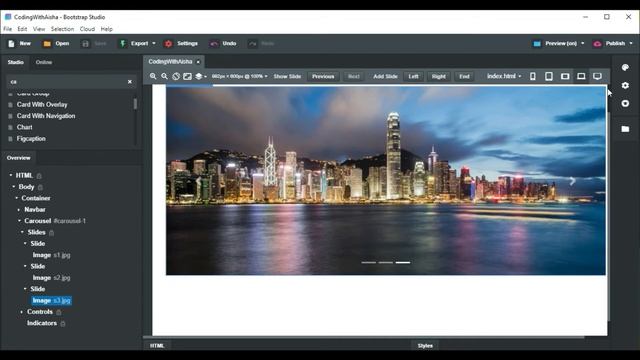Screen dimensions: 640x360
Task: Open the Help menu
Action: pos(107,29)
